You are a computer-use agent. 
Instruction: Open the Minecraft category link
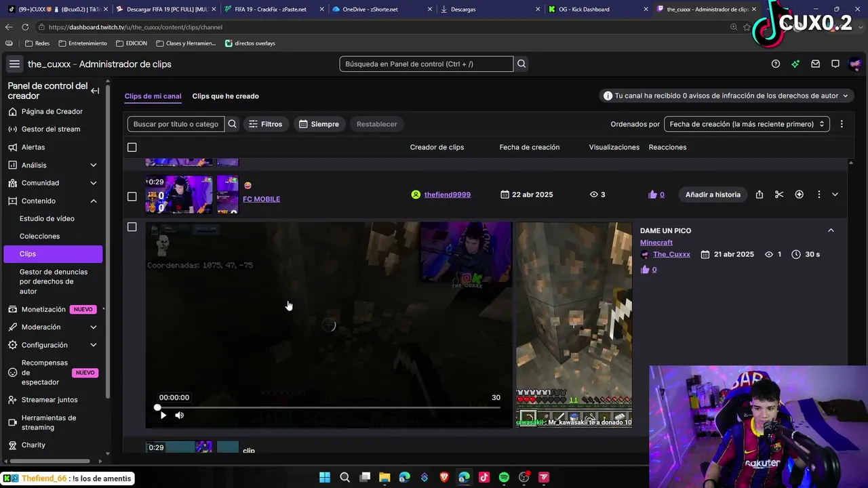click(656, 243)
